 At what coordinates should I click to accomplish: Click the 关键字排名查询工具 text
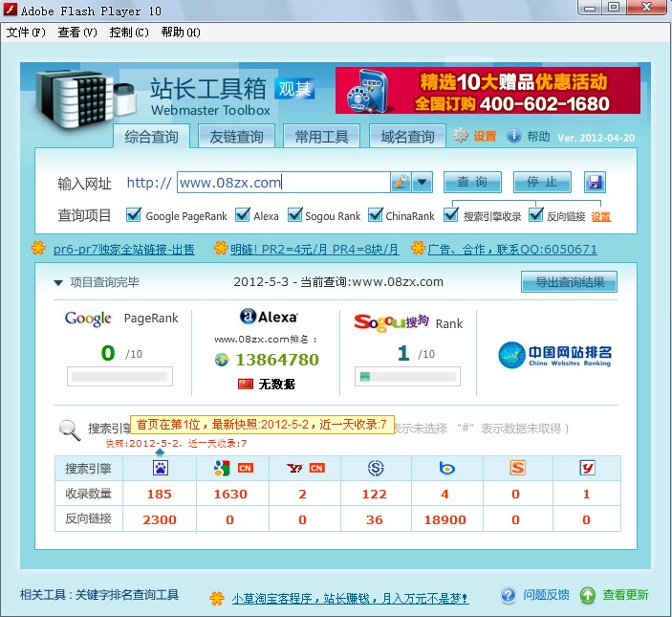[127, 595]
